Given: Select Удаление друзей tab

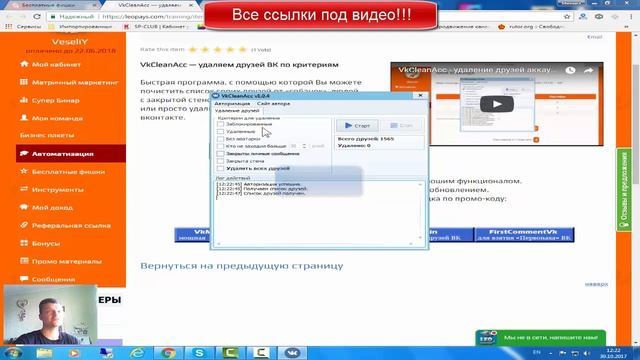Looking at the screenshot, I should (x=237, y=111).
